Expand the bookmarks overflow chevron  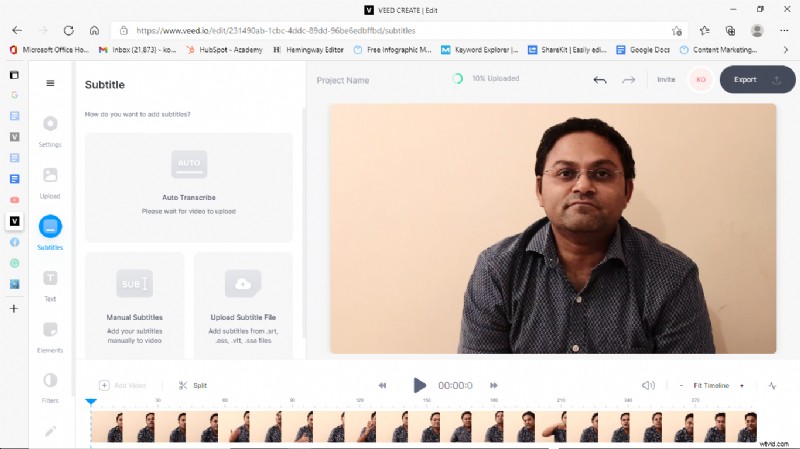783,48
